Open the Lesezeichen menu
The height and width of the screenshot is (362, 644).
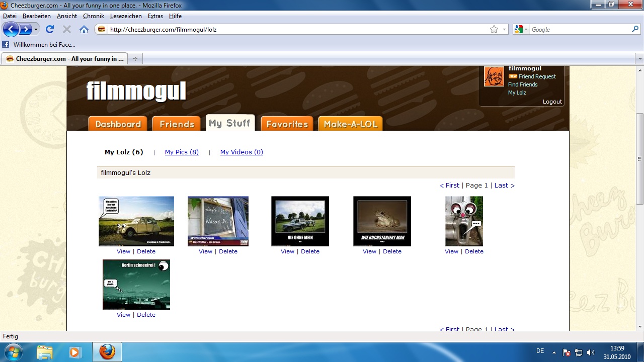pos(127,16)
